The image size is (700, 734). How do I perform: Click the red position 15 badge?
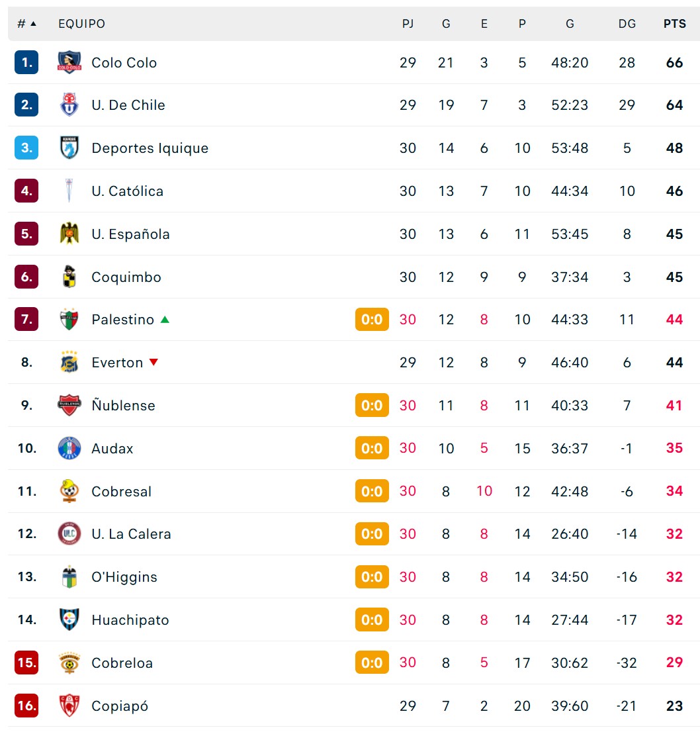click(26, 663)
